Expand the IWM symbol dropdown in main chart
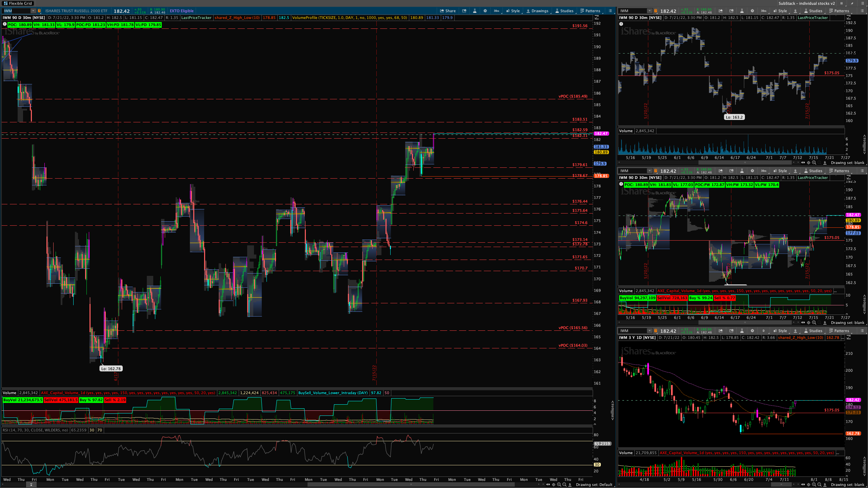 point(33,11)
